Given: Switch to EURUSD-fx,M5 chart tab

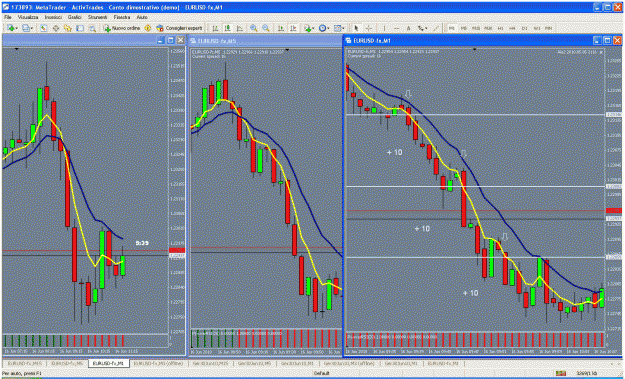Looking at the screenshot, I should pyautogui.click(x=67, y=364).
